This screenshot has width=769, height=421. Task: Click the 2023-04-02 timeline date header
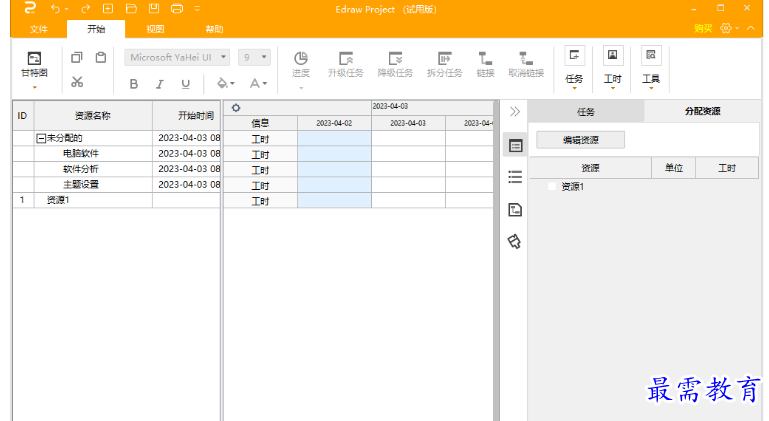point(334,123)
